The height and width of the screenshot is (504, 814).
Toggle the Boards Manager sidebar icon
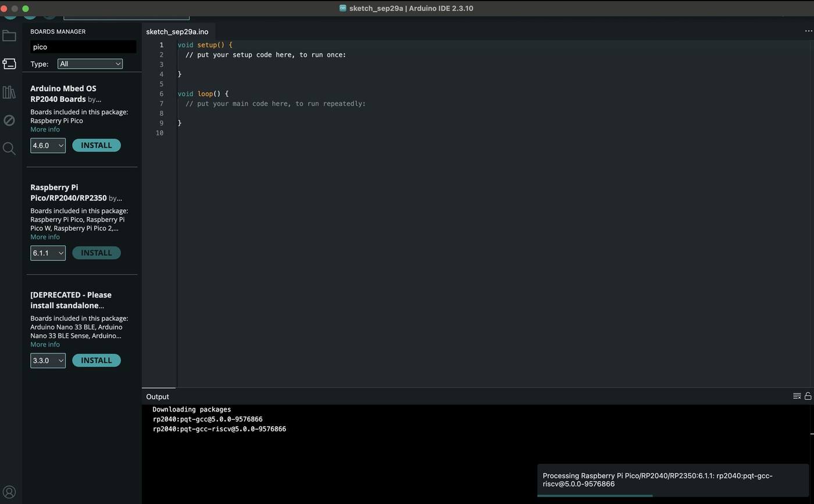pos(9,64)
